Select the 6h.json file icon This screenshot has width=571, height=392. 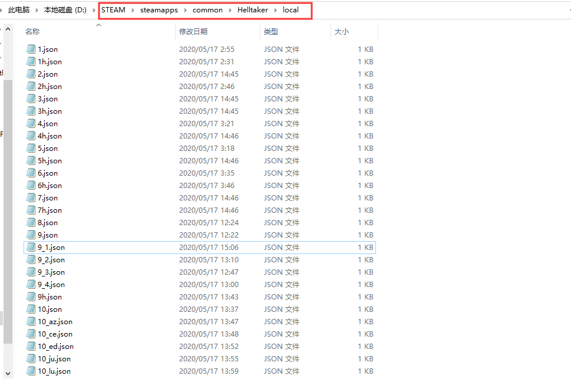31,186
